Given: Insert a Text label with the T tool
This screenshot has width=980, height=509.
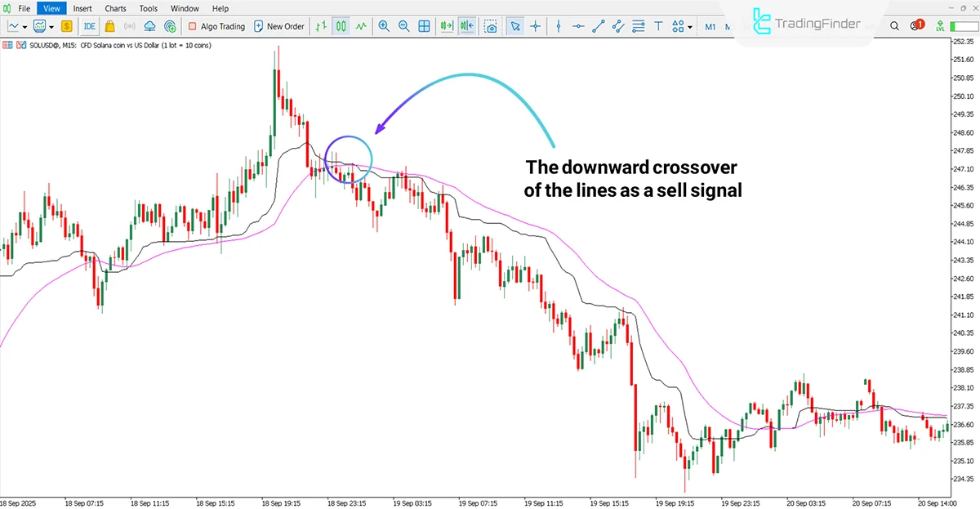Looking at the screenshot, I should click(x=658, y=26).
